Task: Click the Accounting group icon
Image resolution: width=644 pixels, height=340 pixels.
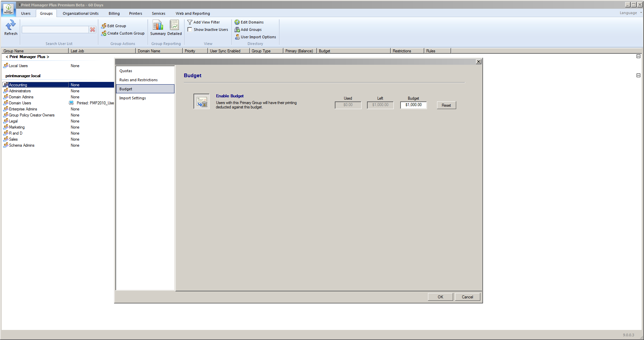Action: click(x=6, y=85)
